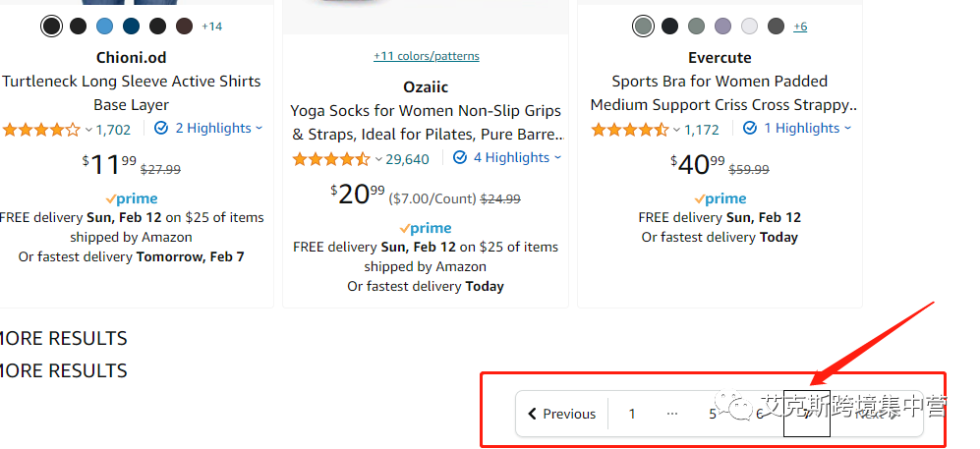Click the star rating of the Chioni.od shirt
The image size is (980, 449).
[40, 129]
